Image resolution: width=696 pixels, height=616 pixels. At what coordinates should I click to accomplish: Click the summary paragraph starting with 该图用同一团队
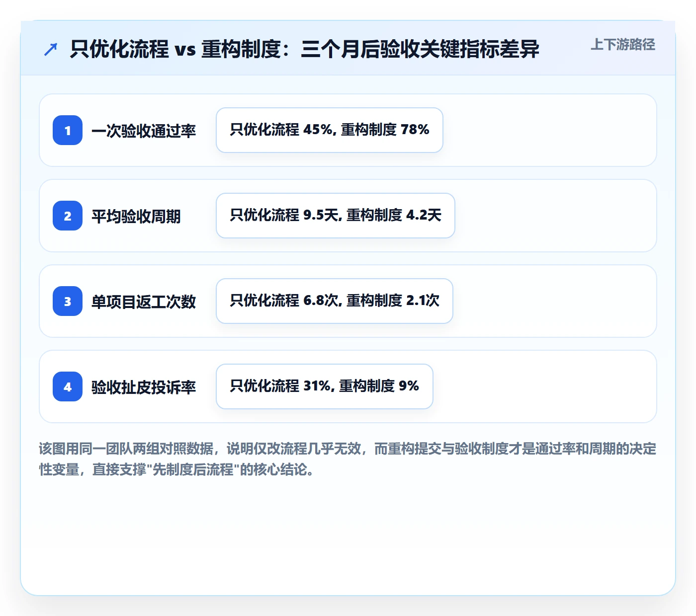pos(348,459)
